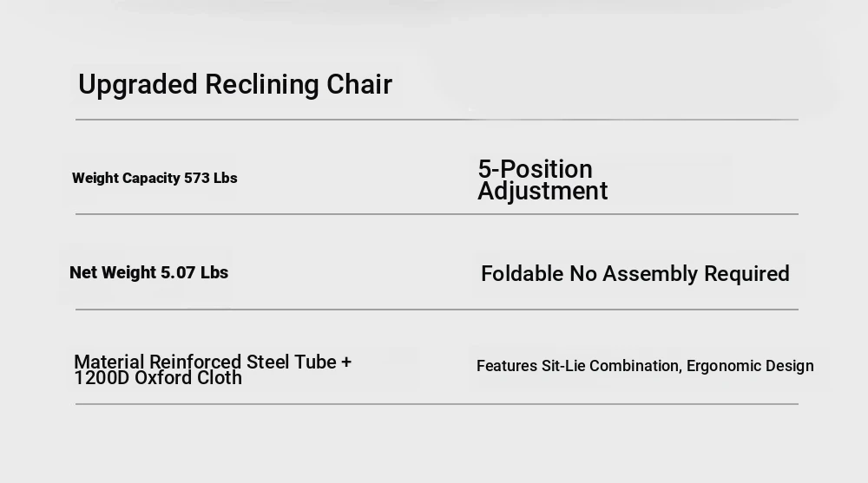
Task: Click the divider under the Net Weight row
Action: pos(437,310)
